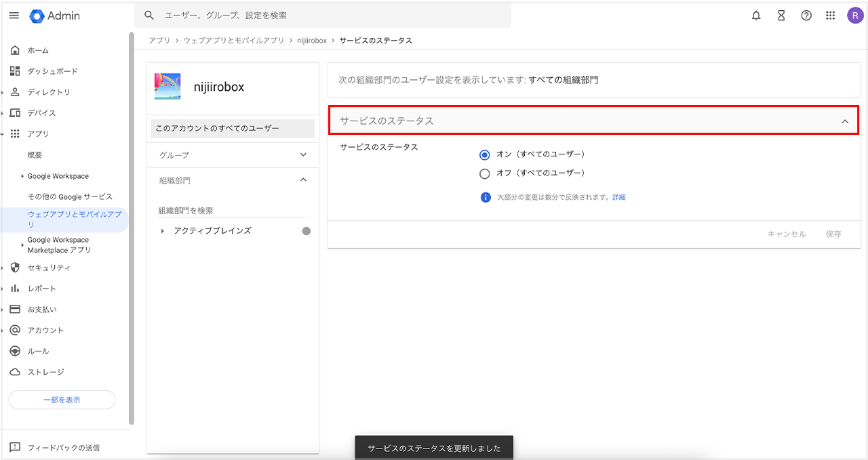Select On for all users radio
Image resolution: width=868 pixels, height=460 pixels.
tap(484, 154)
